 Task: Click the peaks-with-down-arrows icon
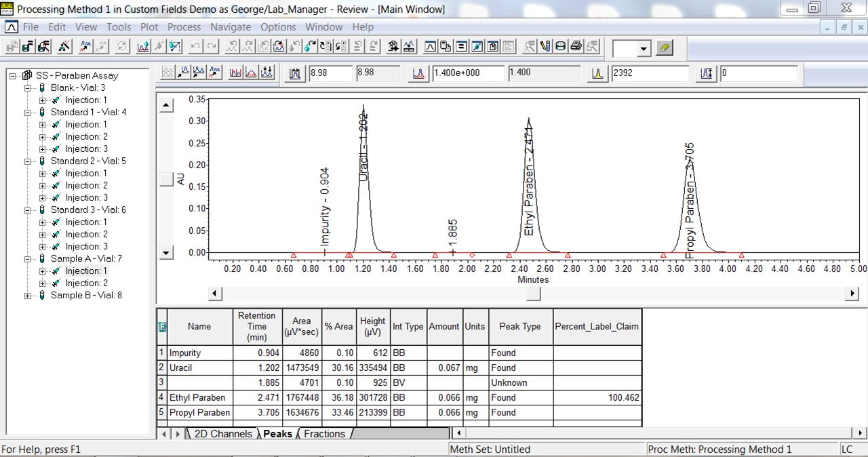pos(267,72)
